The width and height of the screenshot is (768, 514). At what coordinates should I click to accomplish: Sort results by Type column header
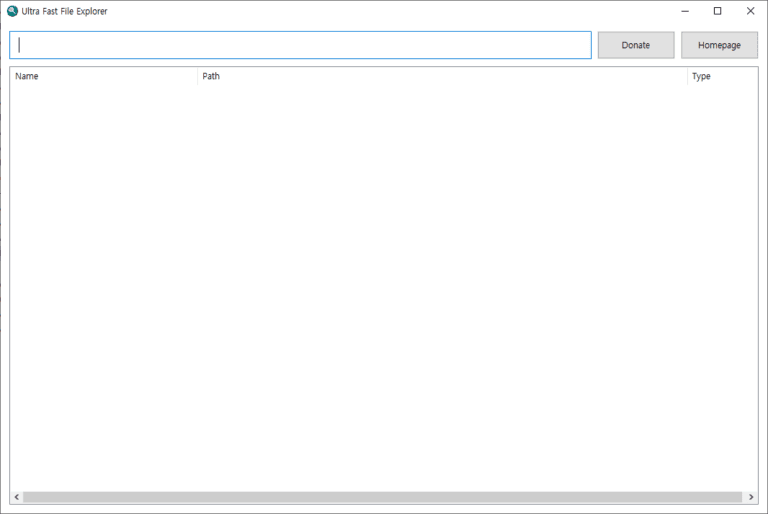[722, 76]
